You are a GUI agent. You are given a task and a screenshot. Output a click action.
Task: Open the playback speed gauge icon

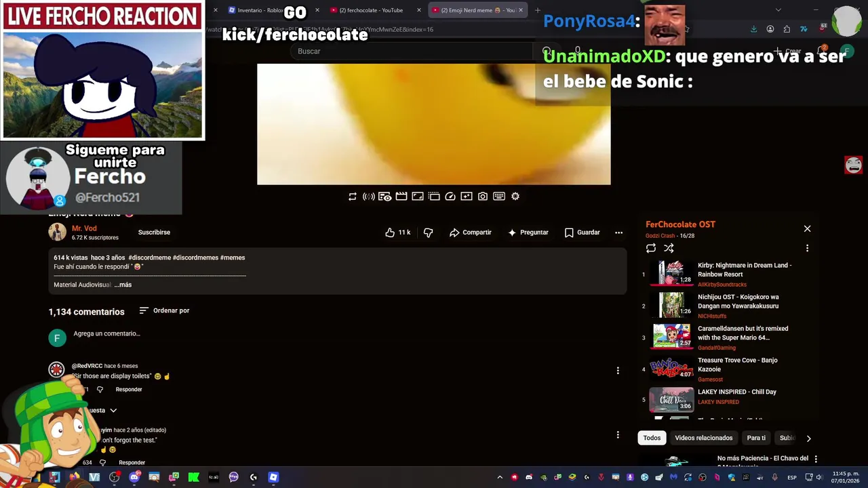(x=450, y=197)
